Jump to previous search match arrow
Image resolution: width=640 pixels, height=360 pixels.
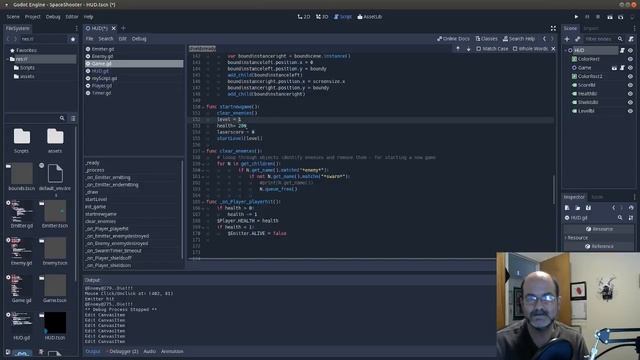point(458,49)
